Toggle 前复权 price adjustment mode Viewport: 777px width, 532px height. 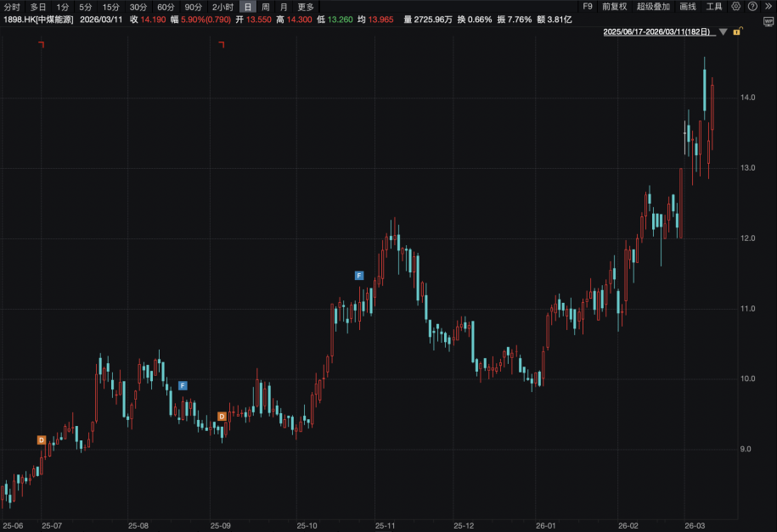point(616,7)
